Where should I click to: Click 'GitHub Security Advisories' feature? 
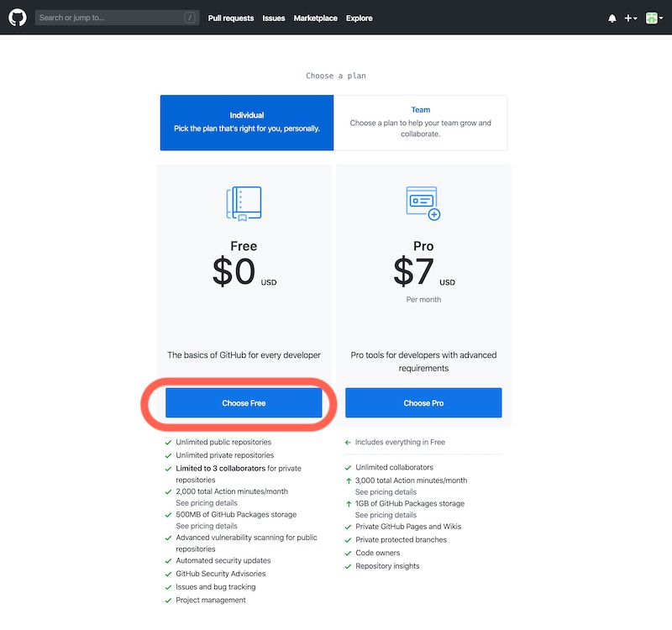tap(221, 574)
